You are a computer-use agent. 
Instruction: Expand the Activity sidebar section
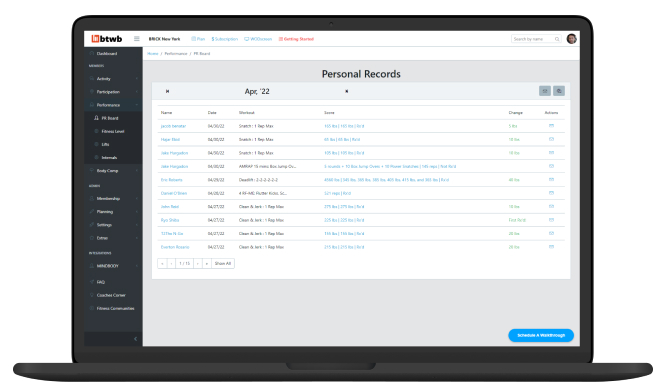point(113,78)
